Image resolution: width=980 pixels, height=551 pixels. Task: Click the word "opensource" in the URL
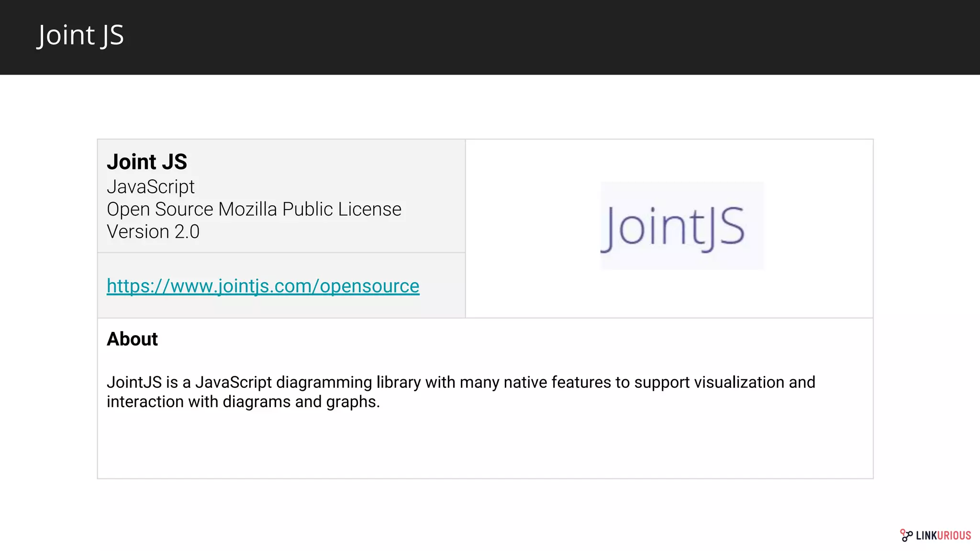click(x=369, y=286)
